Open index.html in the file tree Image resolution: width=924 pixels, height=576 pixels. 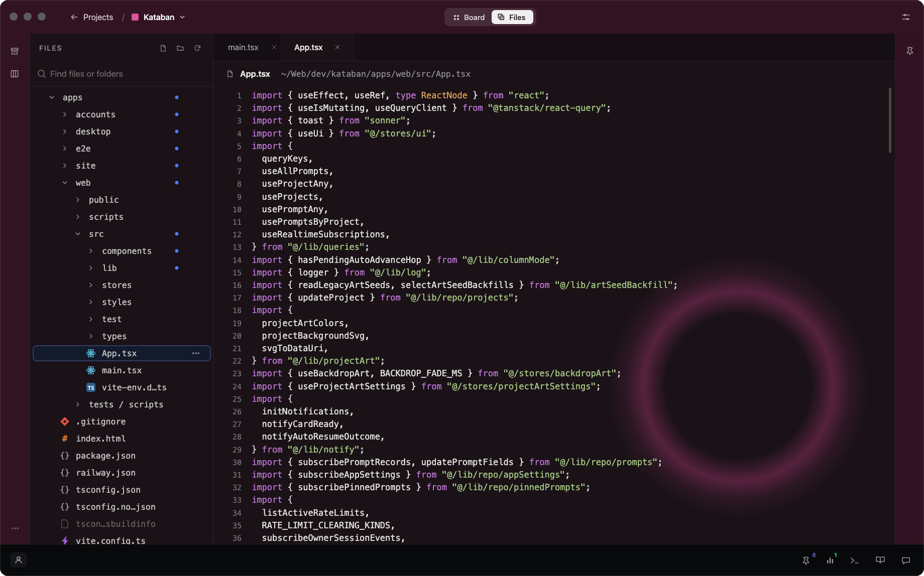(x=122, y=439)
